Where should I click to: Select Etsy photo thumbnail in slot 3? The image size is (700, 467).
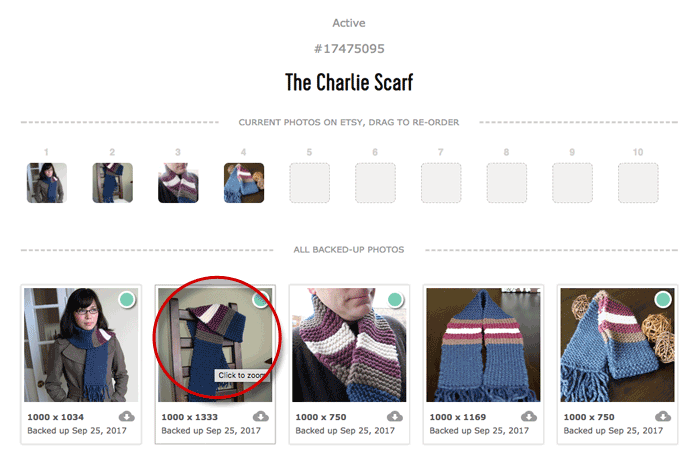click(x=178, y=183)
